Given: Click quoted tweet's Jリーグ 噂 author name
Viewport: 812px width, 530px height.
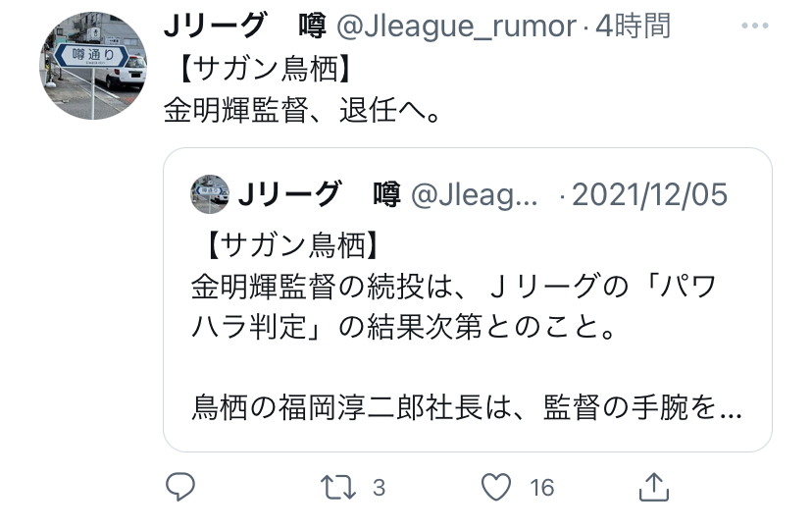Looking at the screenshot, I should 320,194.
